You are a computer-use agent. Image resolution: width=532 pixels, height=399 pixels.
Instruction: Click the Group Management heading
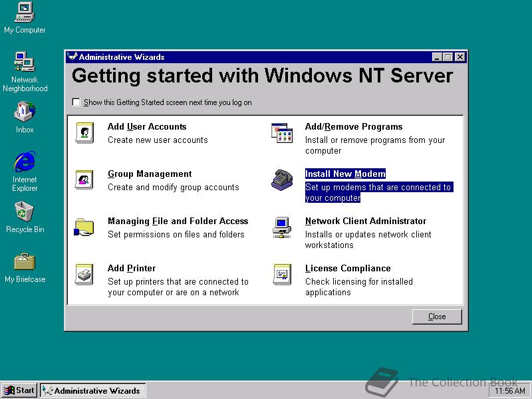click(x=150, y=174)
